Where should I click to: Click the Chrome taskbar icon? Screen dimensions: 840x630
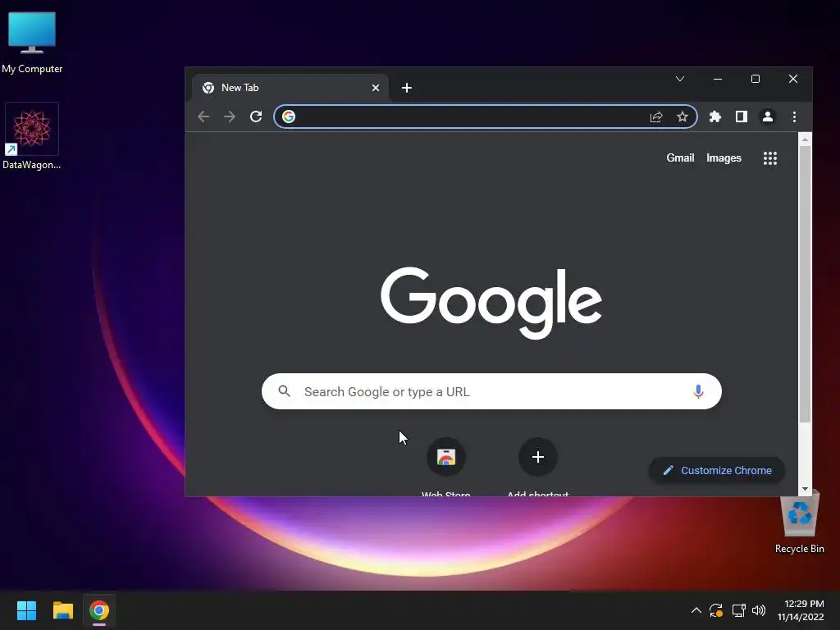[99, 610]
